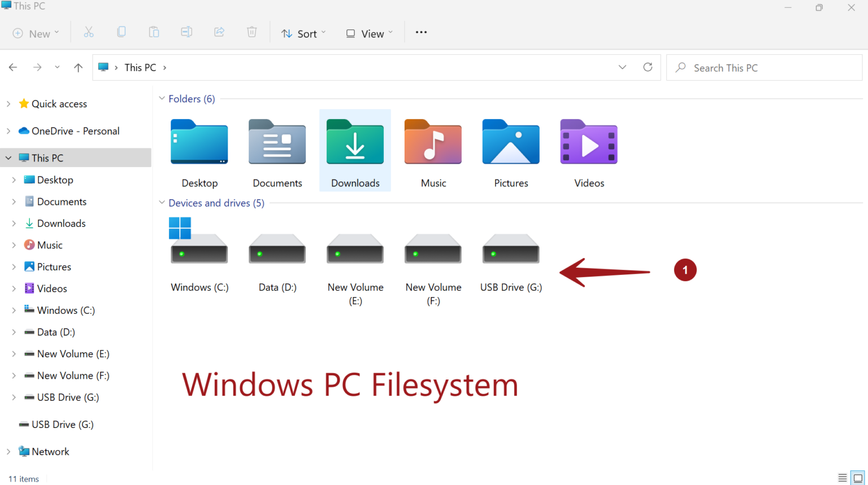Refresh the view with the refresh icon
This screenshot has width=868, height=485.
click(x=648, y=67)
